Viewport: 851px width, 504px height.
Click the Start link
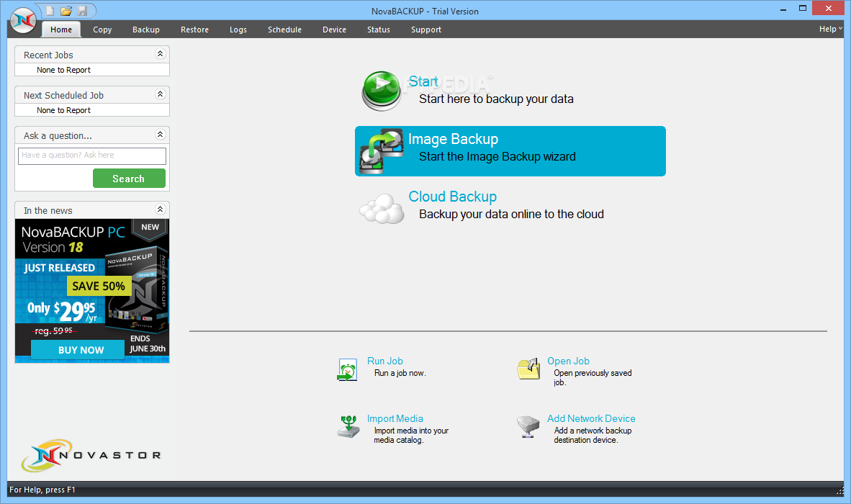[423, 81]
